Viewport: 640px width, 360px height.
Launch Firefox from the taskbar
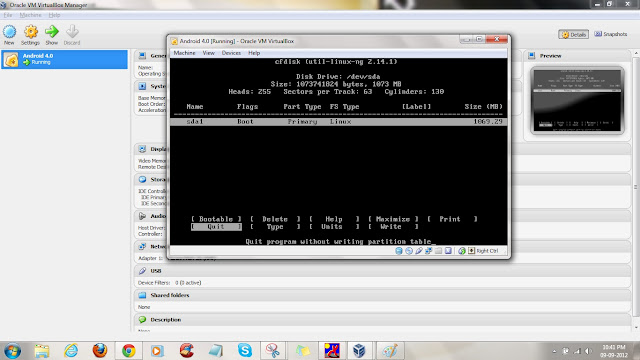[x=100, y=351]
